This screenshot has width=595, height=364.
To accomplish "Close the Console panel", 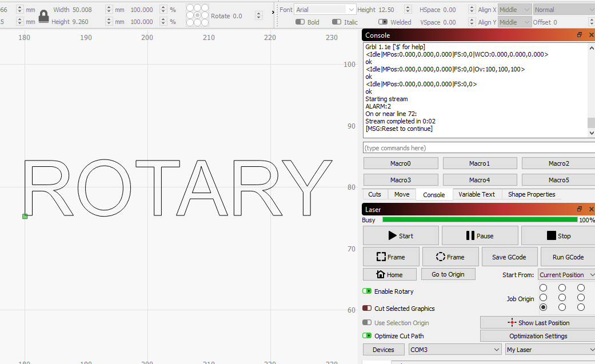I will coord(591,35).
